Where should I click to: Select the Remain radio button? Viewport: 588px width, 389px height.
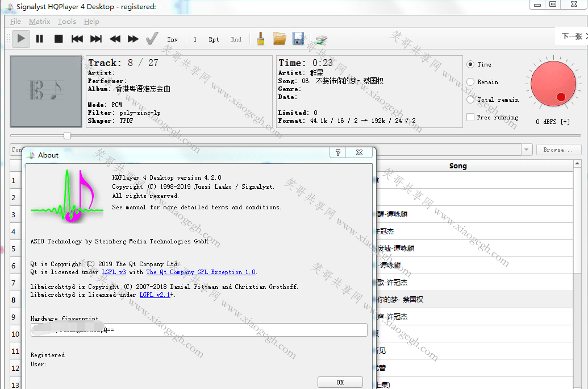pyautogui.click(x=470, y=82)
